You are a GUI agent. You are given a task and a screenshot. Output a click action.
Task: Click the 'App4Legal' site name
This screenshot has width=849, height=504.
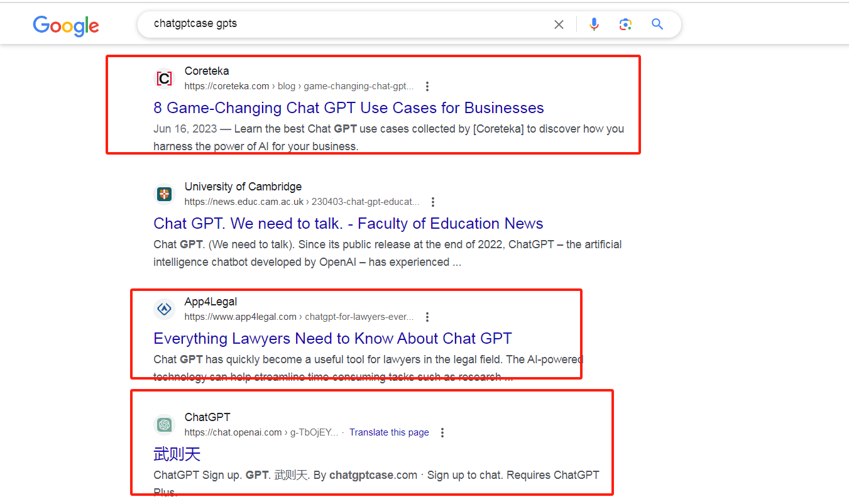coord(211,302)
